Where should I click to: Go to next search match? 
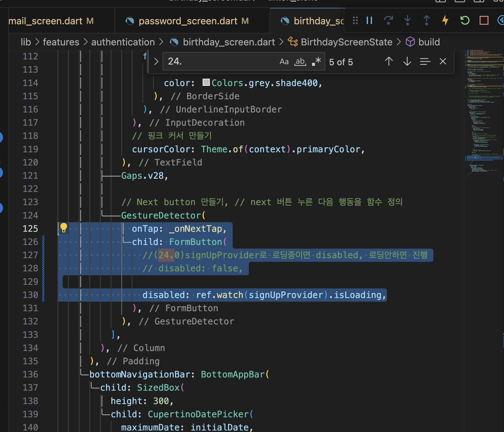[407, 62]
